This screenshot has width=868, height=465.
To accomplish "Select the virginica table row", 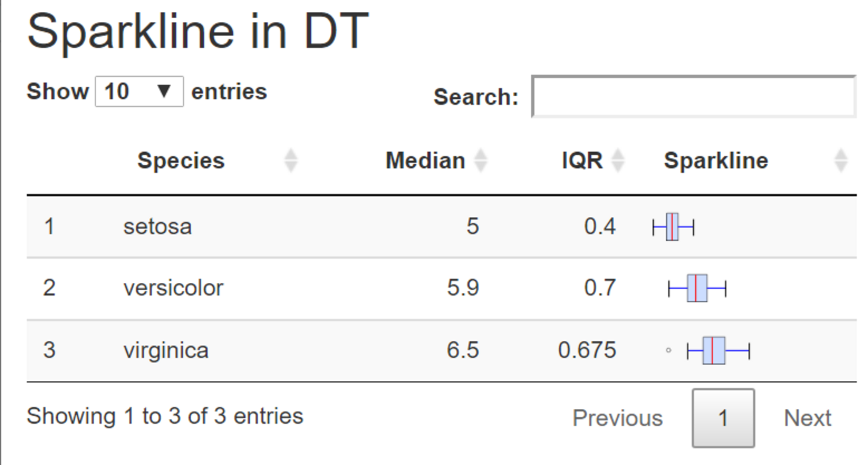I will click(x=166, y=350).
